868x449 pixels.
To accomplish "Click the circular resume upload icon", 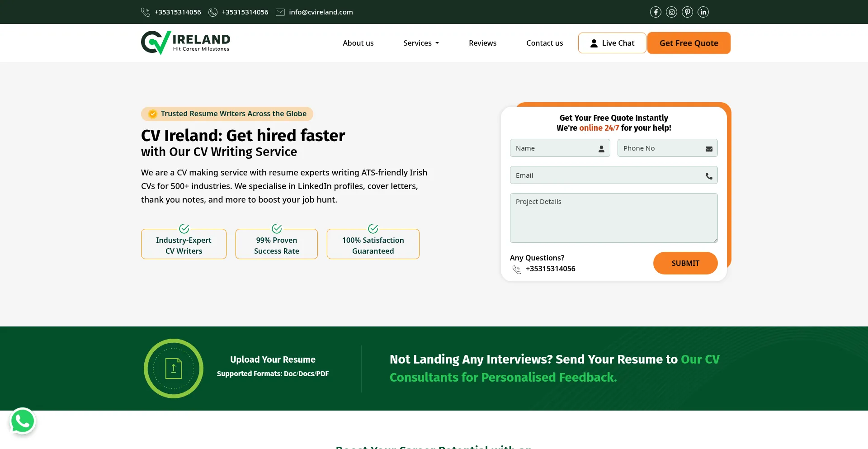I will click(174, 369).
